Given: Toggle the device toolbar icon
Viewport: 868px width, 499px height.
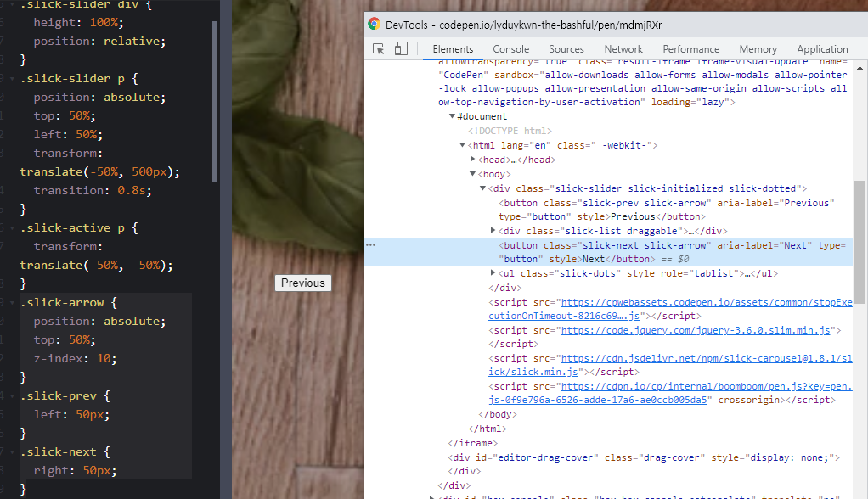Looking at the screenshot, I should point(401,48).
